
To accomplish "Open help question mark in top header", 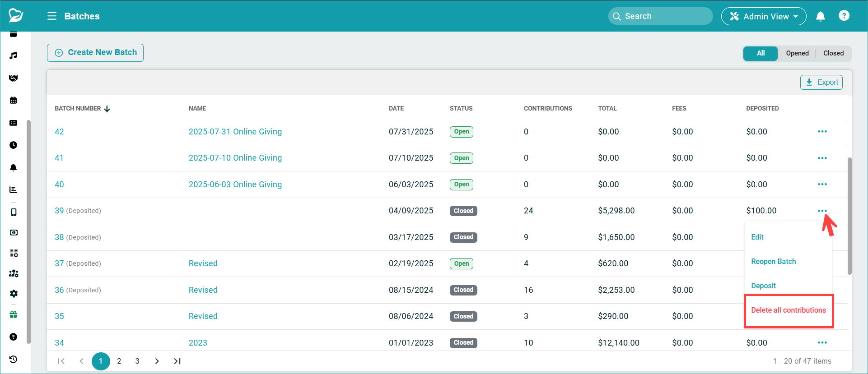I will tap(844, 16).
